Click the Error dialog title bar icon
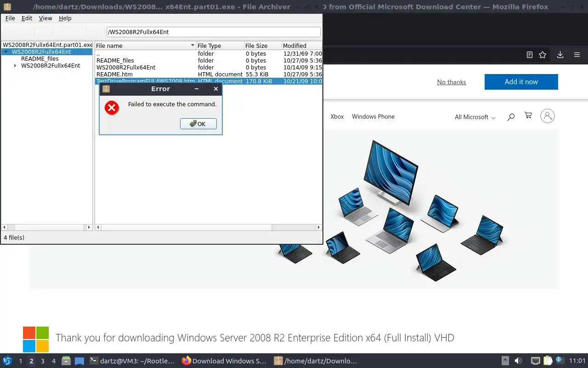This screenshot has height=368, width=588. (106, 89)
